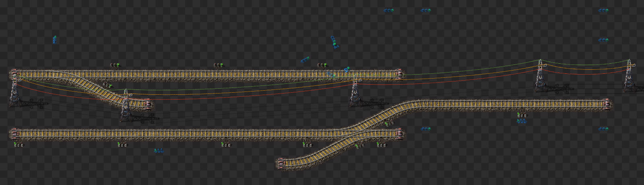Viewport: 644px width, 185px height.
Task: Click the left buffer stop of the lower-left track
Action: coord(15,134)
